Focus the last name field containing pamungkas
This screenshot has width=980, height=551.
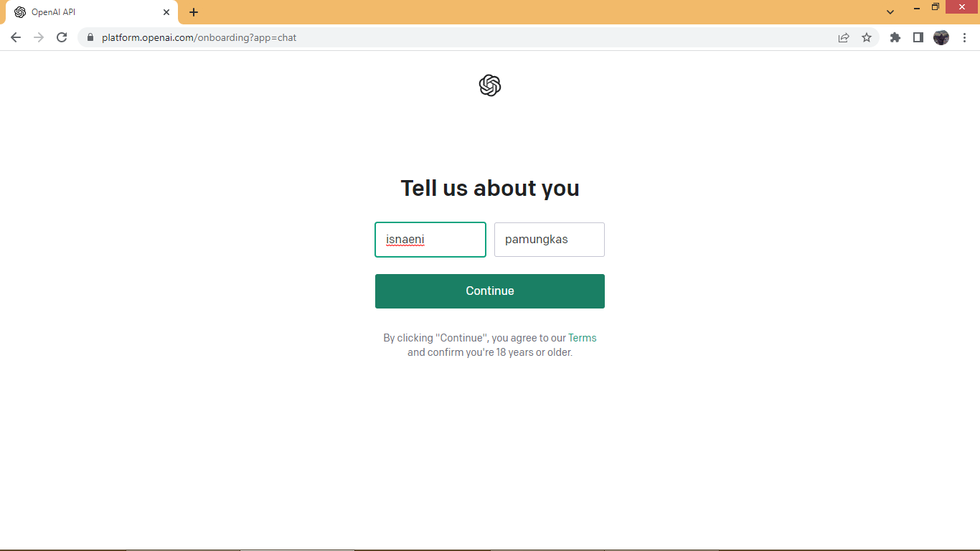pyautogui.click(x=550, y=240)
